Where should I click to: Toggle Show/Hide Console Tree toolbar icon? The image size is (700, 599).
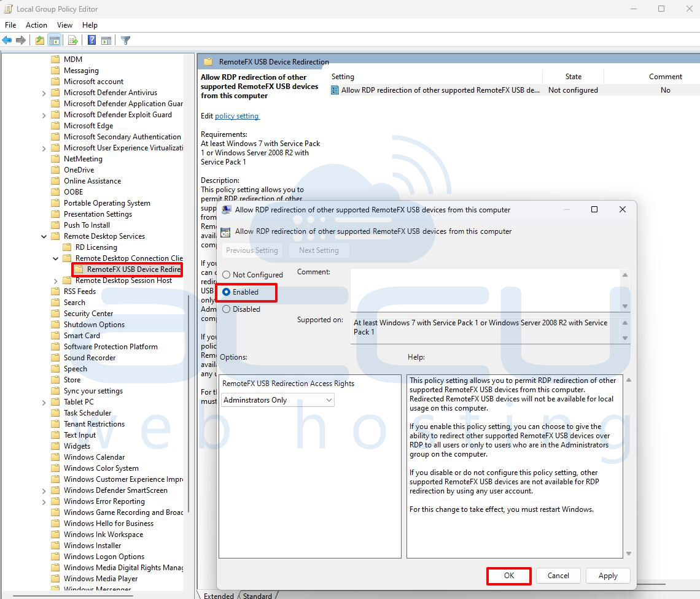(x=55, y=40)
